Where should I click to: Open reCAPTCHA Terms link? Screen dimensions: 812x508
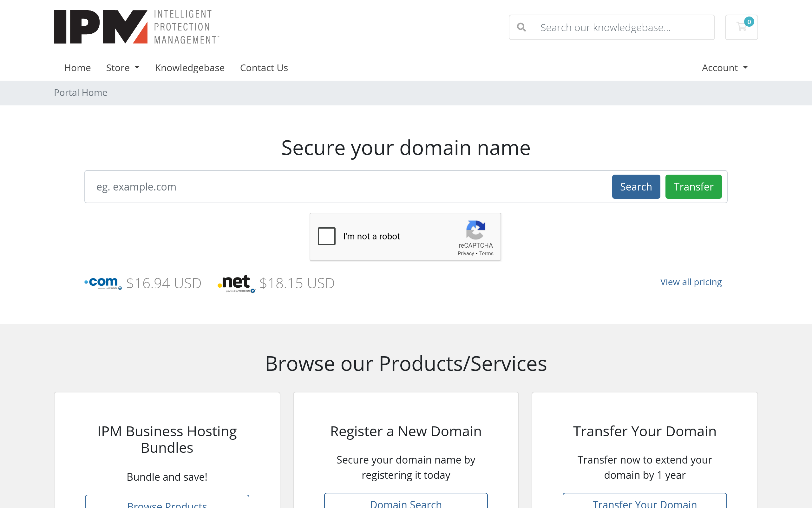486,254
